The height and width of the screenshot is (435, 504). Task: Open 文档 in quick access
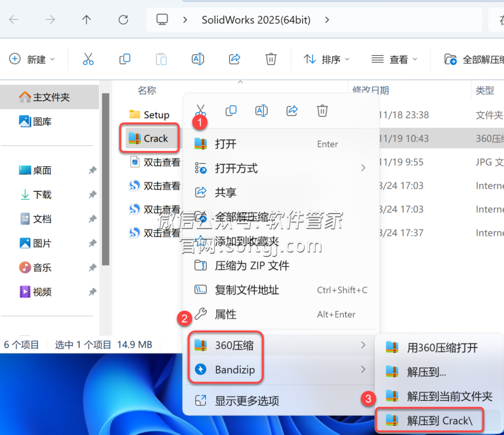pos(35,219)
